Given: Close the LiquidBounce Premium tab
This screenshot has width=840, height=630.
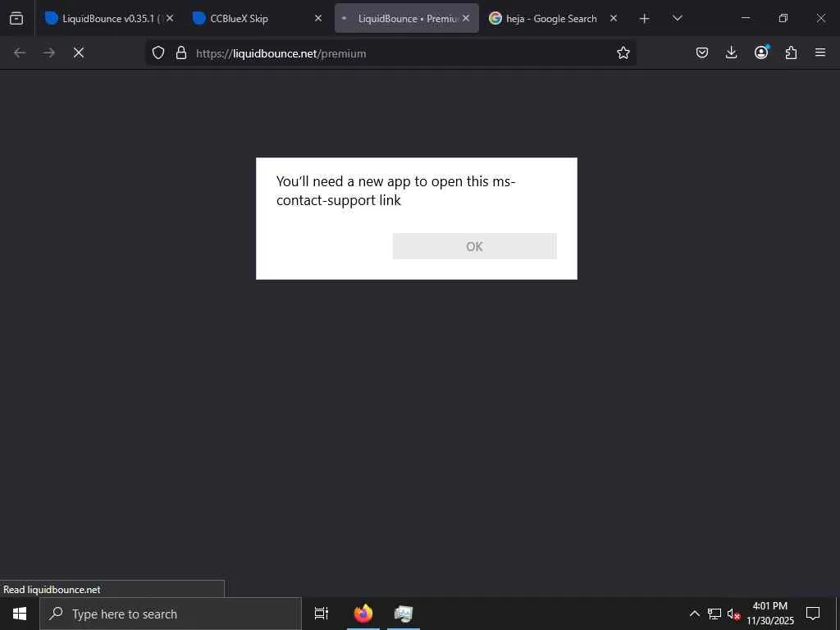Looking at the screenshot, I should 466,18.
